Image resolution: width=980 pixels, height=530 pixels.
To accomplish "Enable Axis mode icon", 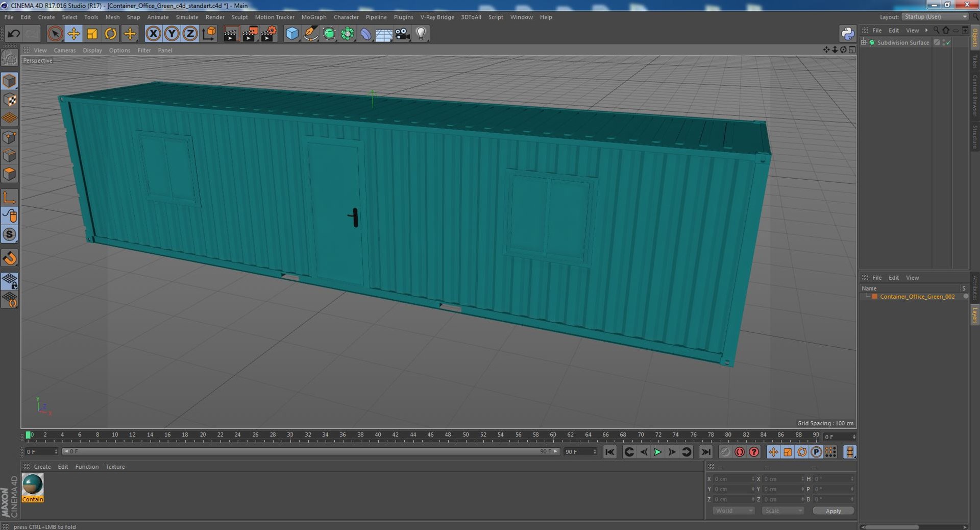I will pos(9,197).
